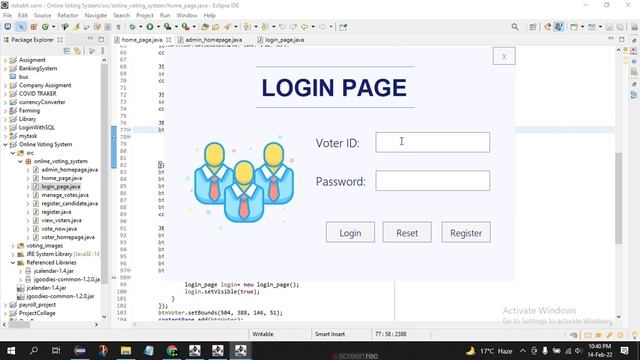Select login_page.java in Package Explorer
Screen dimensions: 640x360
[61, 187]
